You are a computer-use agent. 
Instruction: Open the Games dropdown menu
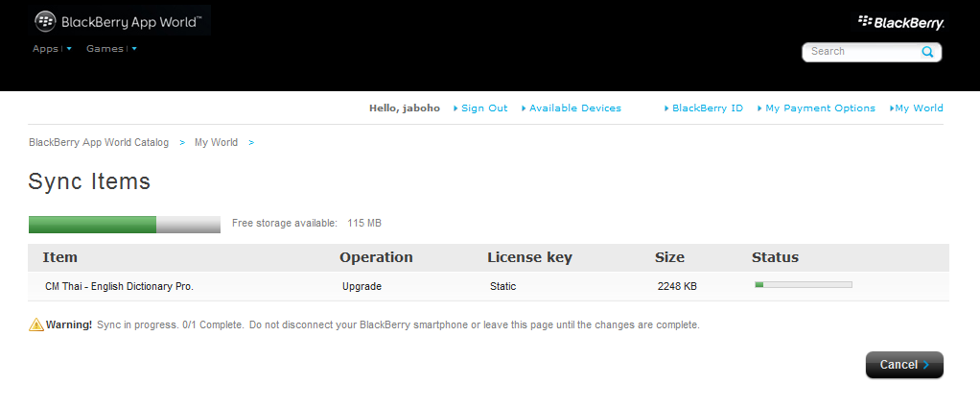[111, 49]
